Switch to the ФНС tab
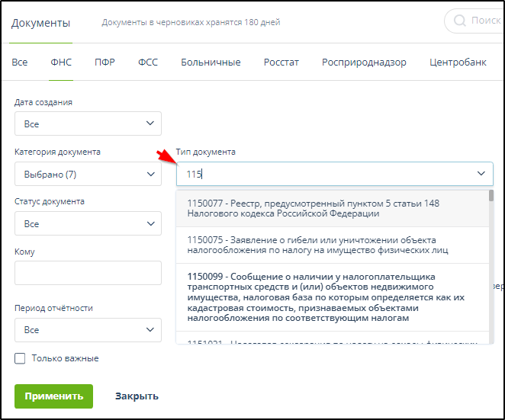The height and width of the screenshot is (420, 505). 61,63
